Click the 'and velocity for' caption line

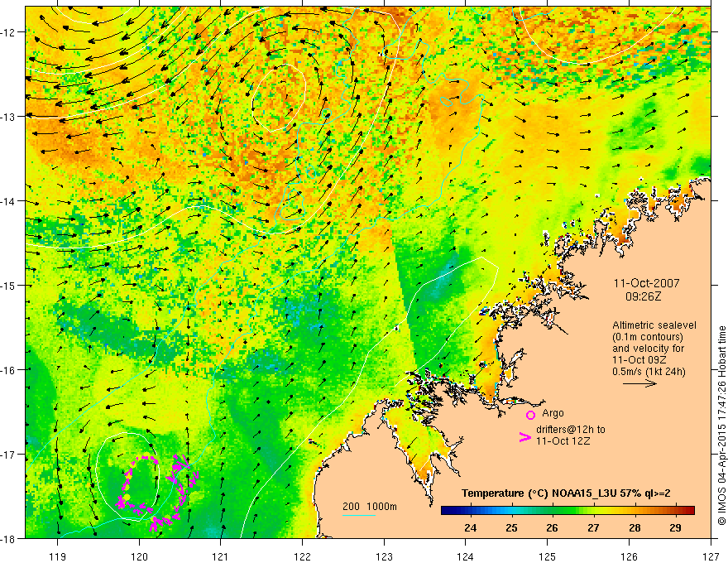(648, 349)
